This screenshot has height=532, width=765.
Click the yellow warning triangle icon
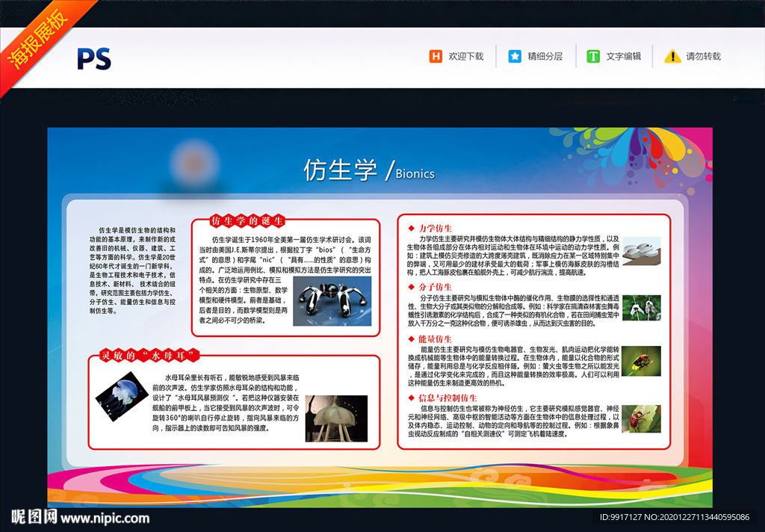click(672, 57)
